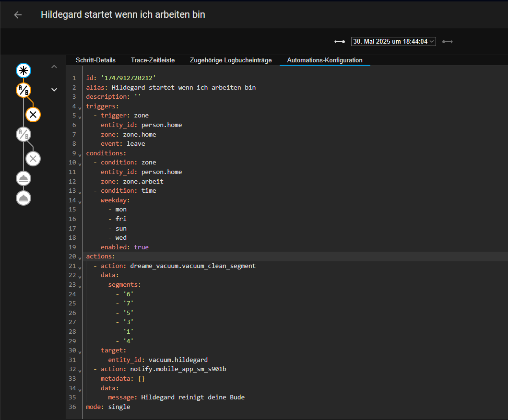Click 'notify.mobile_app_sm_s901b' action text
This screenshot has width=508, height=420.
(178, 369)
